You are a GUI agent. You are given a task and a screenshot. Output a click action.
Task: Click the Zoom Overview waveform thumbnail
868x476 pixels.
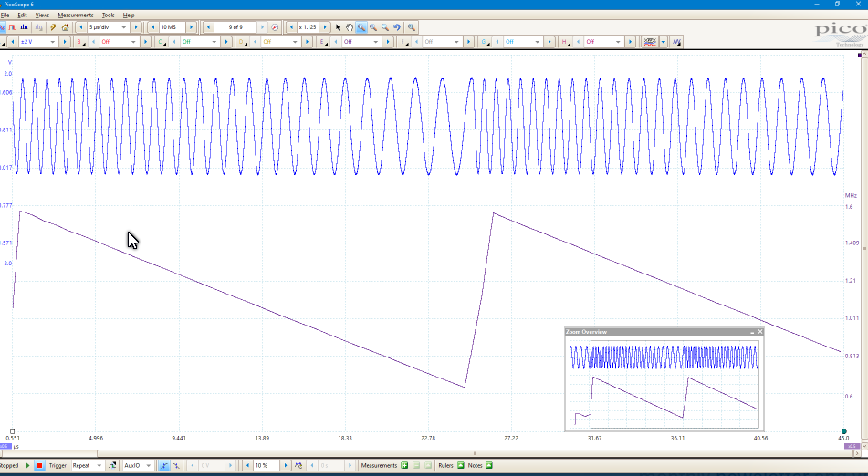664,383
